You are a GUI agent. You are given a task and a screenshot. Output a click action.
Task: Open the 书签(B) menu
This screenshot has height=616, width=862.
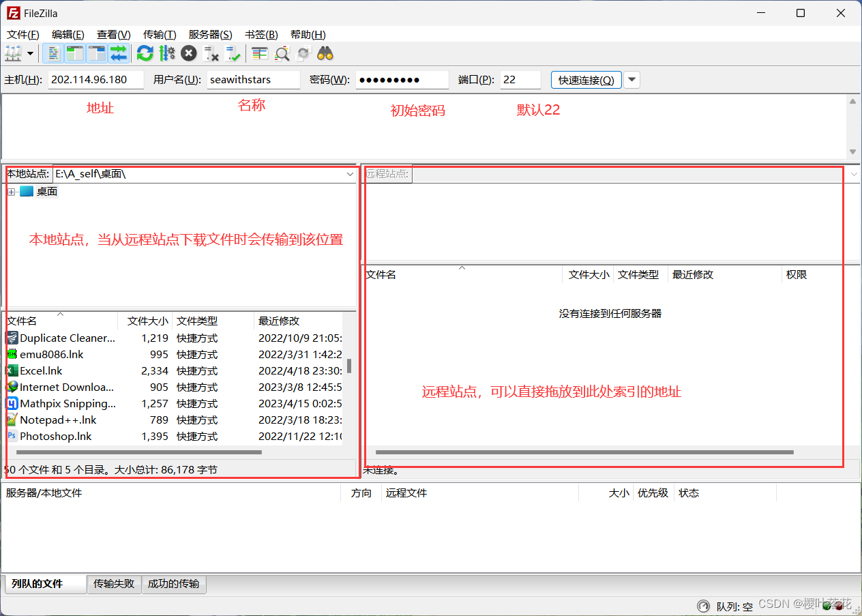261,35
